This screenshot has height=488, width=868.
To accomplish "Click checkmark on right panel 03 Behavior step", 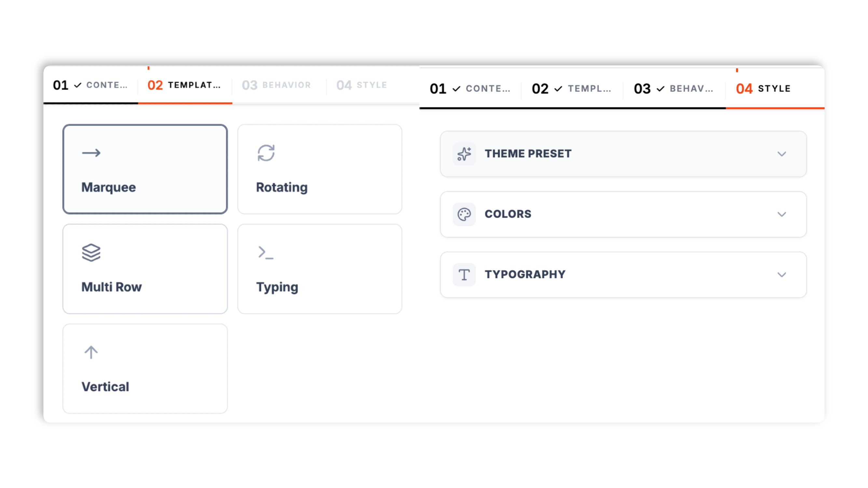I will tap(660, 88).
